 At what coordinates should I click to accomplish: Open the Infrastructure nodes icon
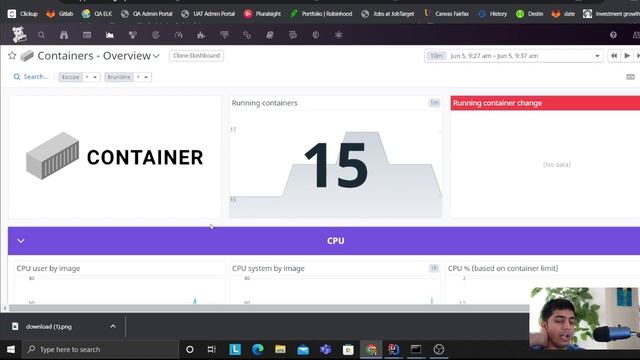pos(133,35)
